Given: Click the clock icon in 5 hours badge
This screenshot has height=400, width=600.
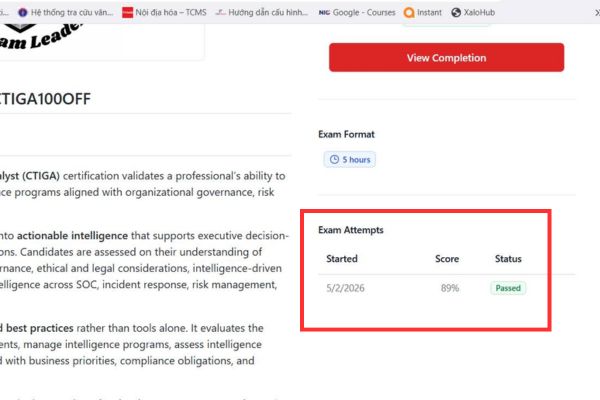Looking at the screenshot, I should (333, 160).
